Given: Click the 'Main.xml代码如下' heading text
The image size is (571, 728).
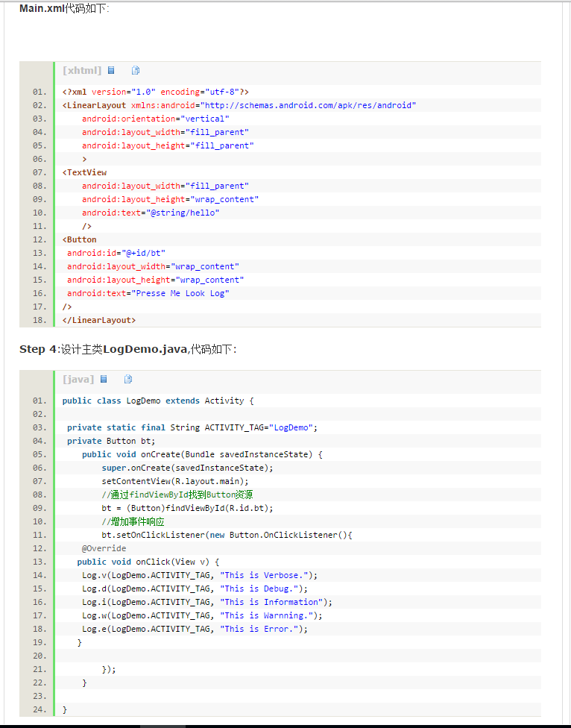Looking at the screenshot, I should (x=64, y=8).
